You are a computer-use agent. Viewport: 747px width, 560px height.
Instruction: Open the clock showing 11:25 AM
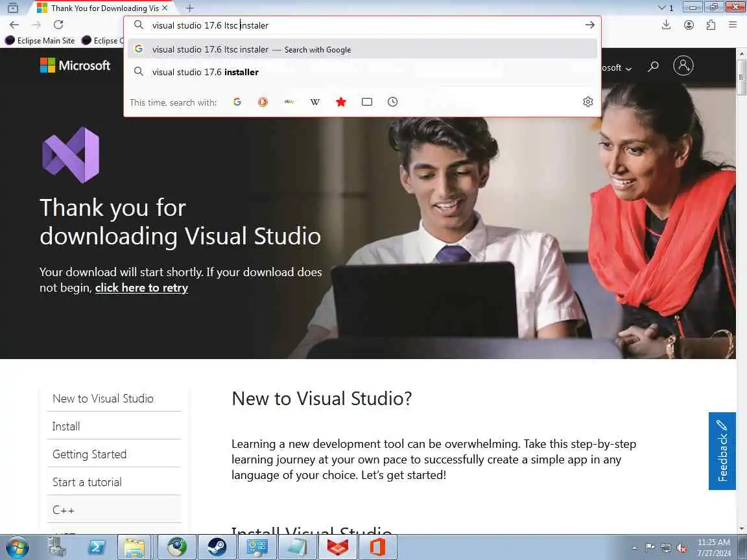[714, 548]
